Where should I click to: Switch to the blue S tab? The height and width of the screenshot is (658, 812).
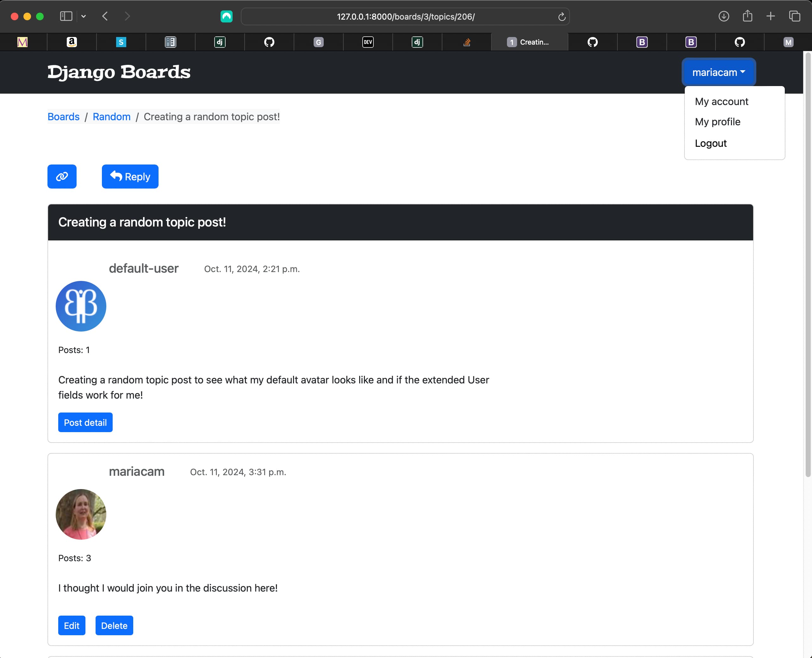[x=121, y=42]
